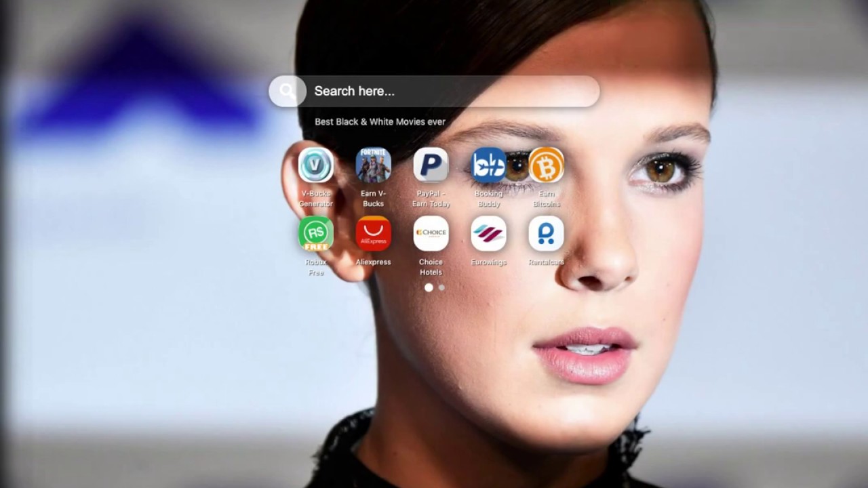868x488 pixels.
Task: Open the Robux Free shortcut
Action: click(x=315, y=233)
